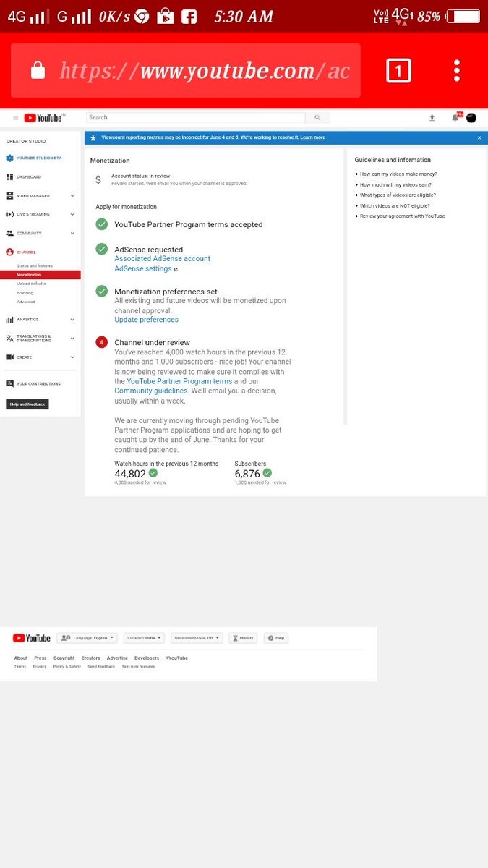Click the YouTube logo in header
488x868 pixels.
coord(44,118)
